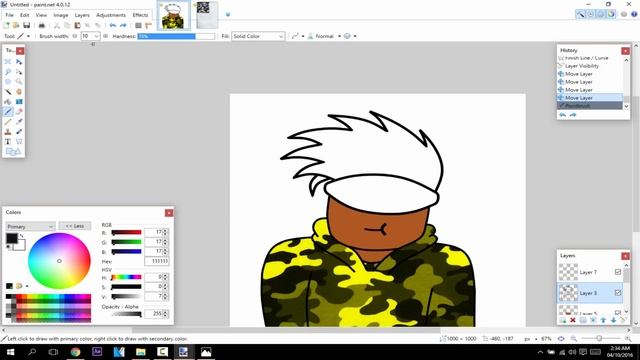Select the Color Picker tool
The height and width of the screenshot is (360, 640).
coord(19,122)
